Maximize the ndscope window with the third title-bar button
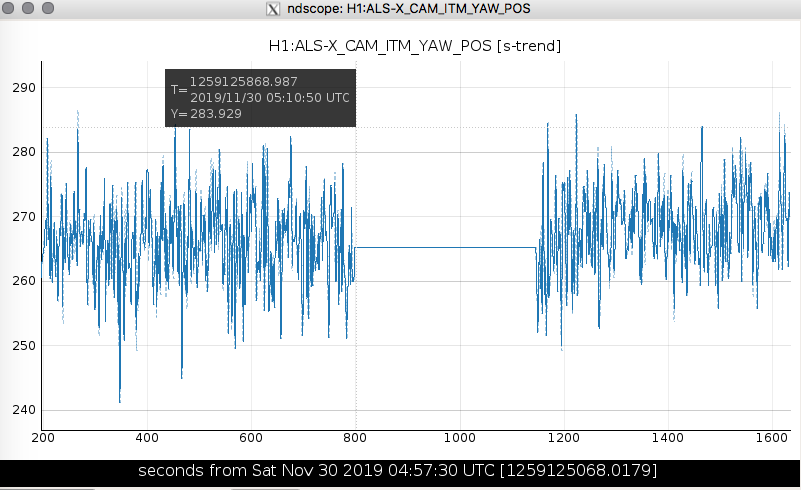Viewport: 801px width, 490px height. coord(48,8)
